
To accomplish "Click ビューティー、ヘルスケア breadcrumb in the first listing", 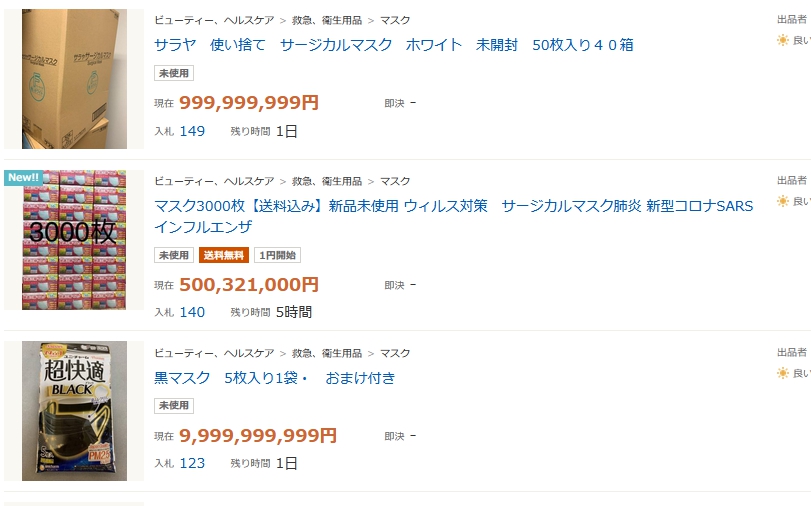I will tap(214, 20).
